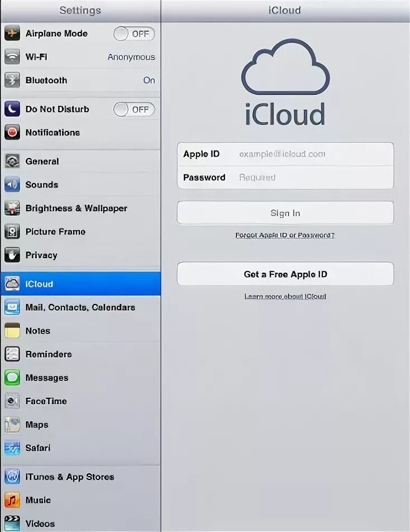This screenshot has width=410, height=532.
Task: Tap the Reminders icon
Action: click(12, 354)
